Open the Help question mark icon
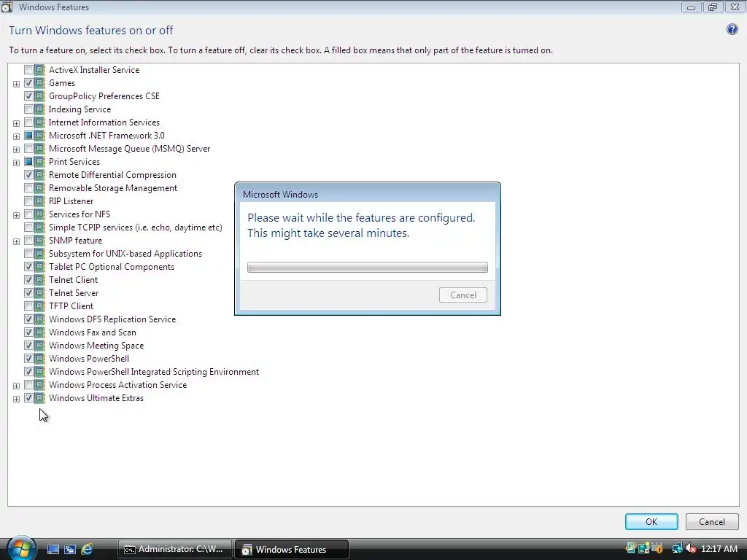The width and height of the screenshot is (747, 560). tap(732, 29)
